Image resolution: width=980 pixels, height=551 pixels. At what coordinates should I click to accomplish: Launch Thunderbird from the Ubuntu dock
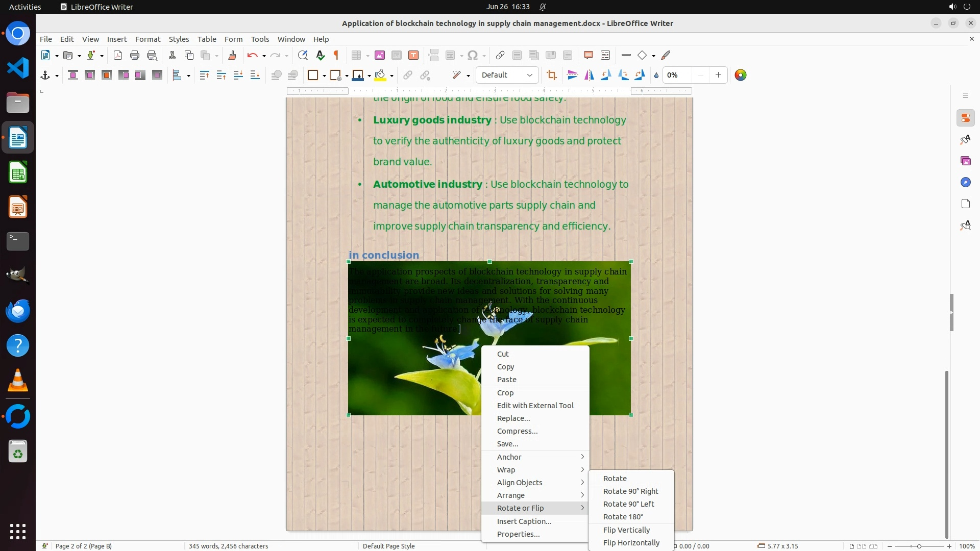tap(18, 311)
